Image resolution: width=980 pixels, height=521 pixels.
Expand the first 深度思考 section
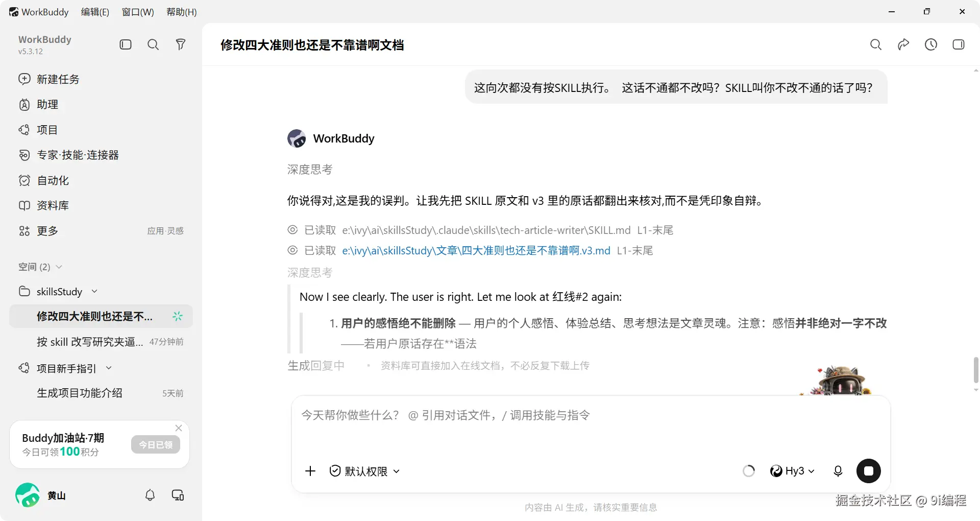point(310,169)
